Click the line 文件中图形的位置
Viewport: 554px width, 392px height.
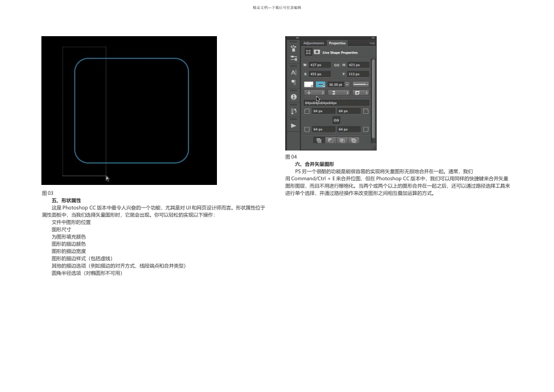[71, 222]
